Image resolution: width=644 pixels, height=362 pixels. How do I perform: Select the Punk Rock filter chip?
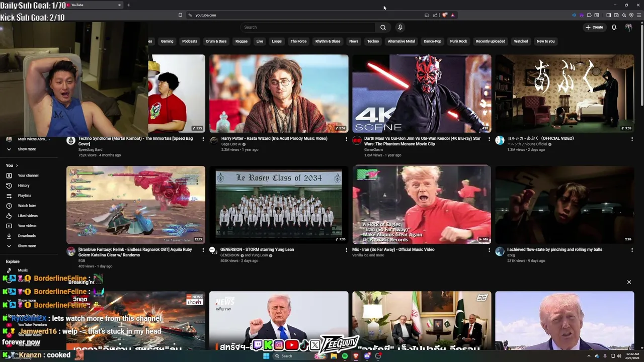(458, 41)
